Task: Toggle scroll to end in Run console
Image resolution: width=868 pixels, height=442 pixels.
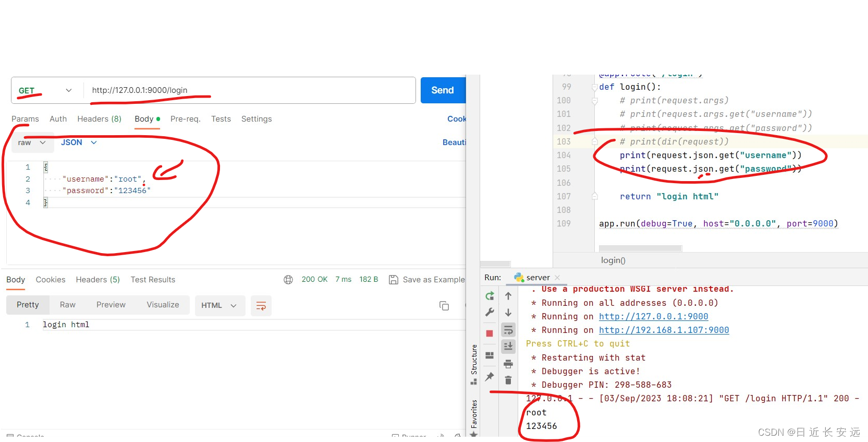Action: pos(508,346)
